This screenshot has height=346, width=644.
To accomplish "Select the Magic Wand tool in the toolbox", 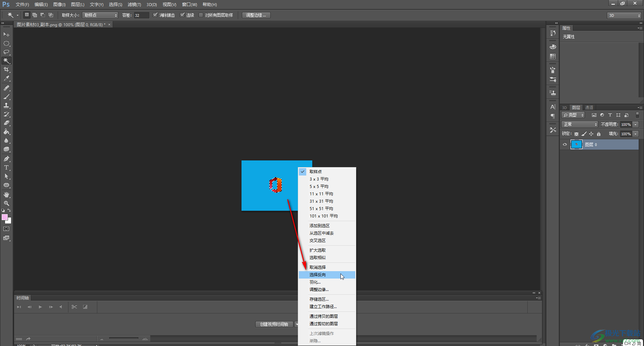I will point(6,61).
